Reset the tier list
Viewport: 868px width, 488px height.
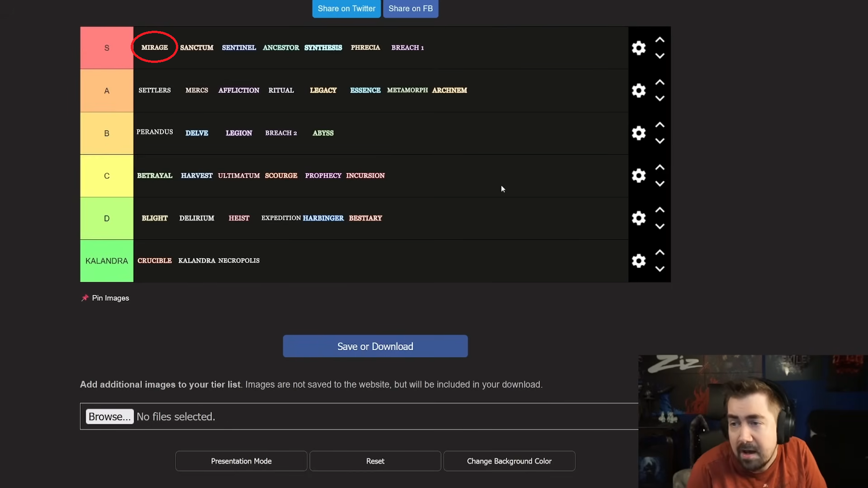(x=375, y=461)
